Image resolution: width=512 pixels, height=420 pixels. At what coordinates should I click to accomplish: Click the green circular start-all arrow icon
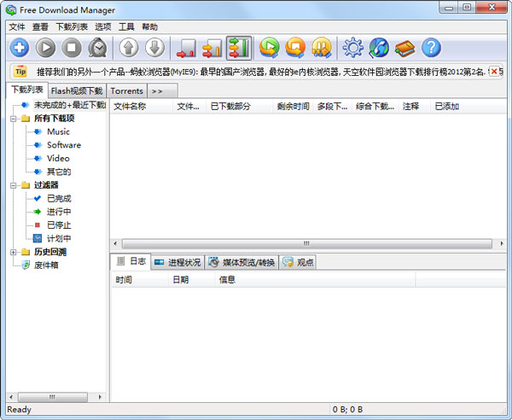[x=270, y=48]
